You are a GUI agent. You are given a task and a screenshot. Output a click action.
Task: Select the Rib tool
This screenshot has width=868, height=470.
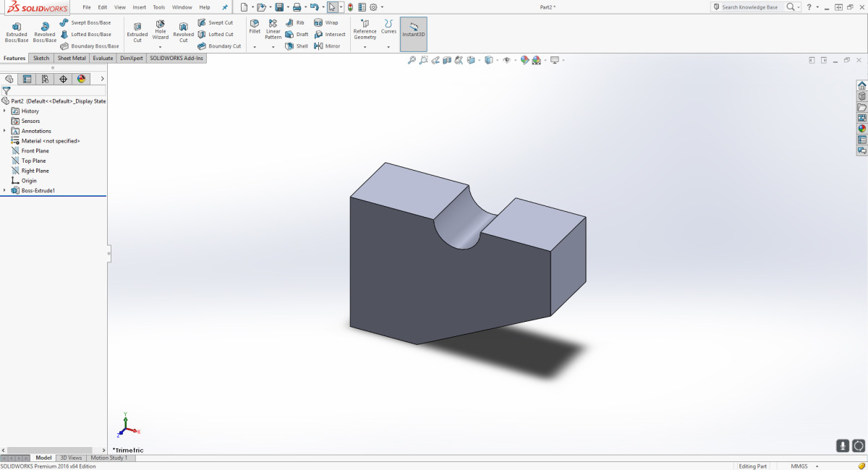coord(297,22)
